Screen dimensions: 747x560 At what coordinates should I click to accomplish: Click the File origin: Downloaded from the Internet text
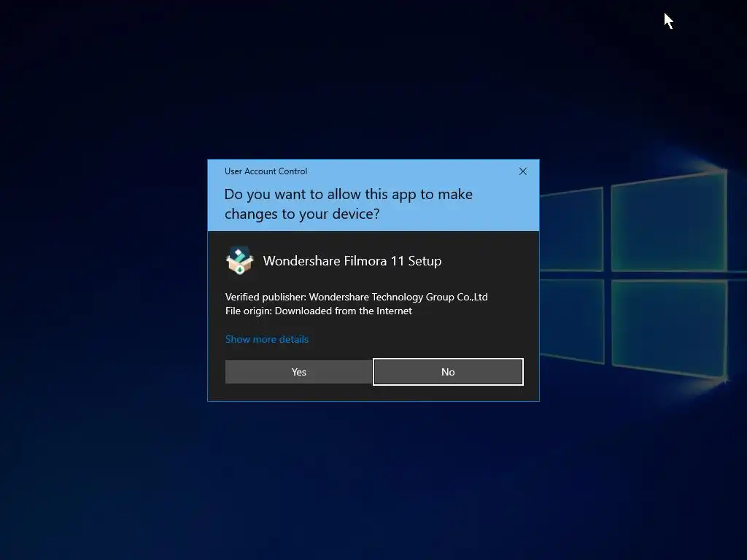click(318, 311)
